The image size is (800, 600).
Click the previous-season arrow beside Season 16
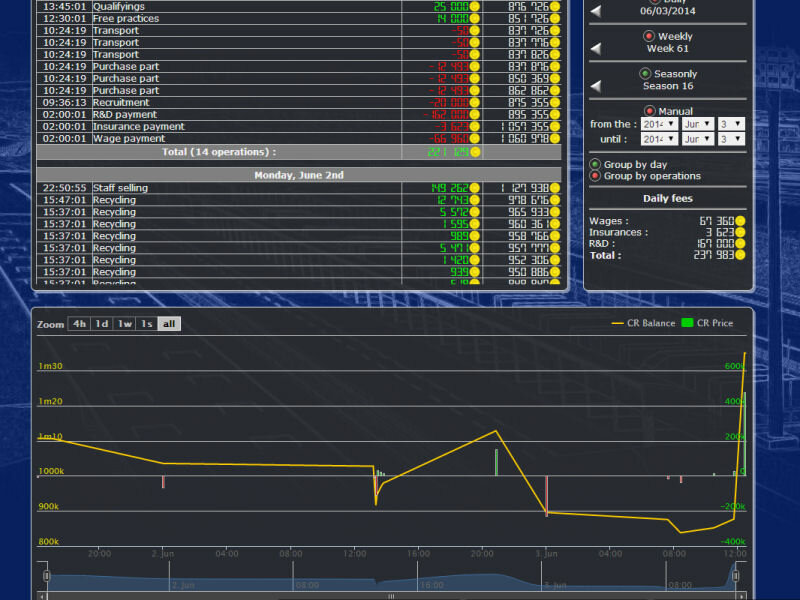596,86
